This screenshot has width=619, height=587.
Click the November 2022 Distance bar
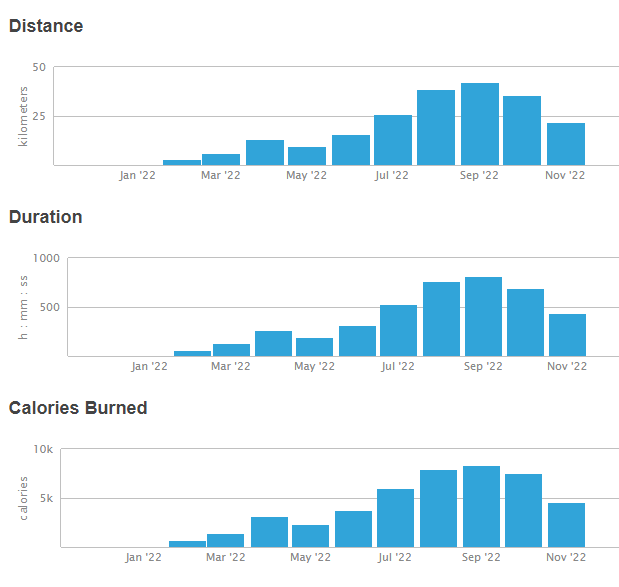565,145
